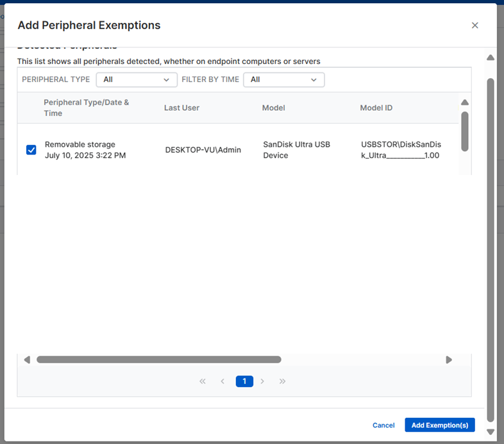Jump to last page of results
Screen dimensions: 504x444
tap(282, 381)
